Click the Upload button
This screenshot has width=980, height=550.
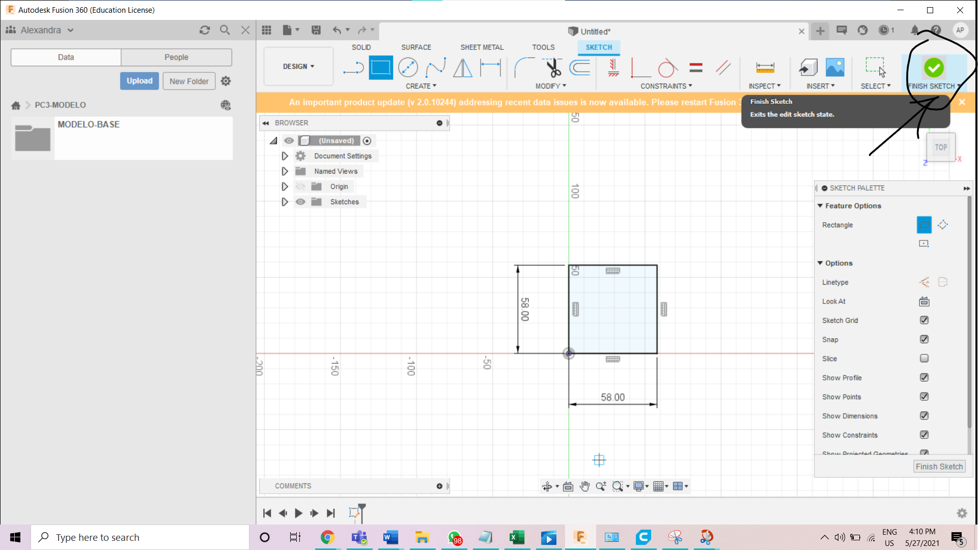tap(139, 81)
